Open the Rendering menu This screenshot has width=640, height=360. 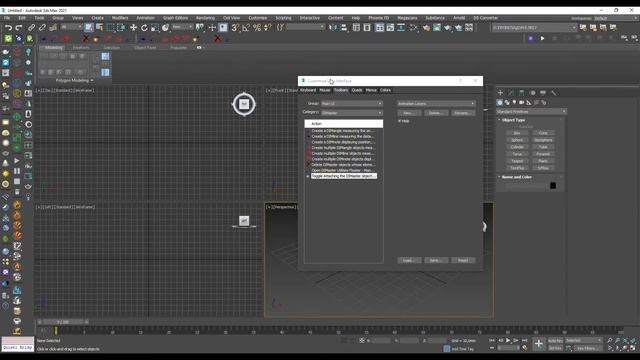(205, 18)
